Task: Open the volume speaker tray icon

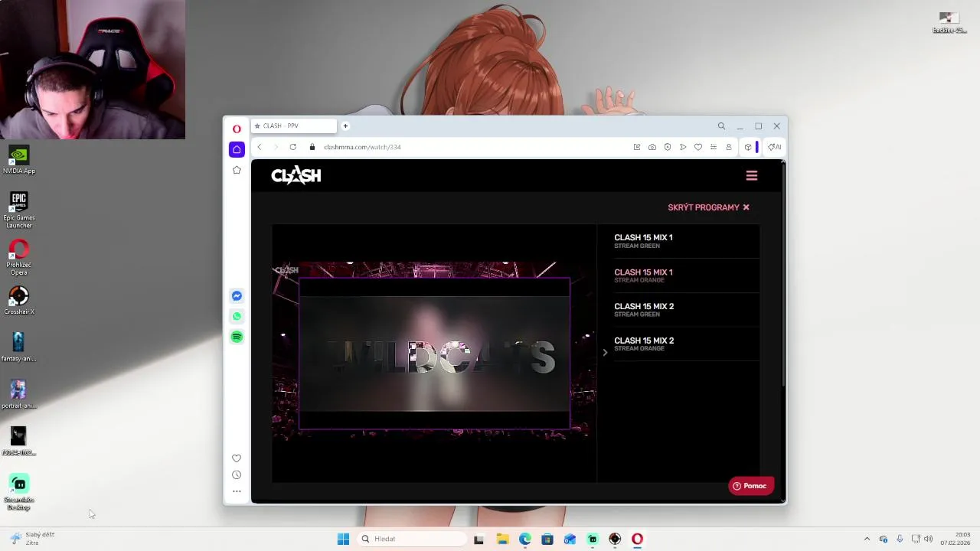Action: (x=929, y=539)
